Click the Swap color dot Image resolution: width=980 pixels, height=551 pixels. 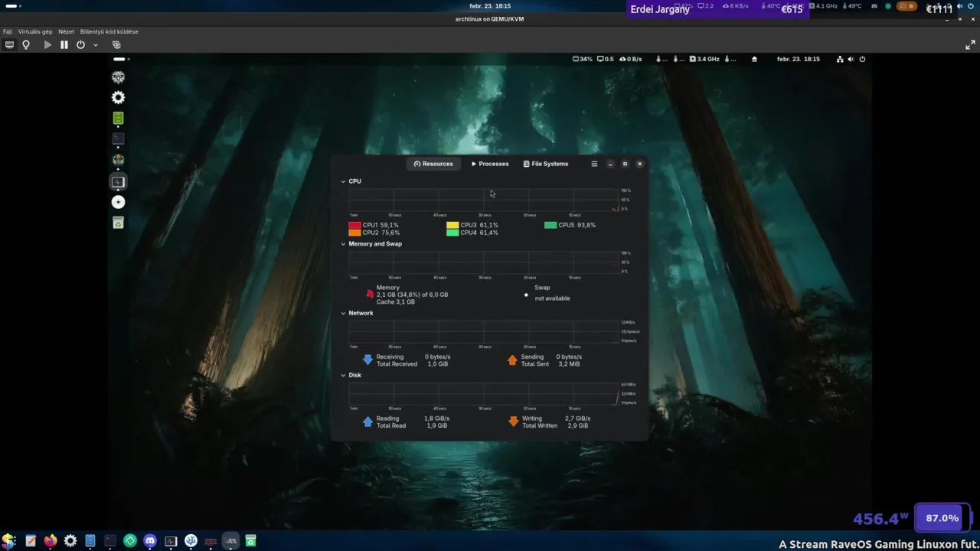(526, 295)
